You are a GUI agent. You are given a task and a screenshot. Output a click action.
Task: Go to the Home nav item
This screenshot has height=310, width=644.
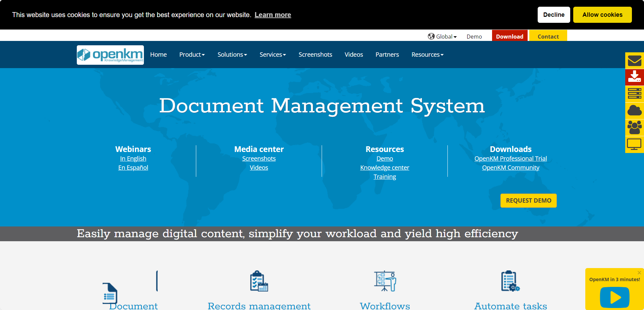click(158, 55)
